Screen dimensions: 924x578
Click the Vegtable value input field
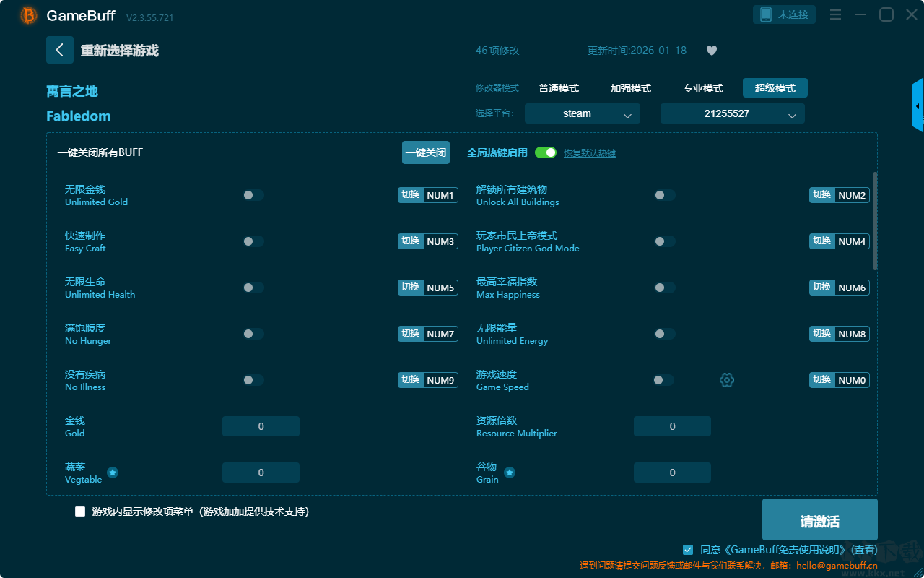click(261, 473)
